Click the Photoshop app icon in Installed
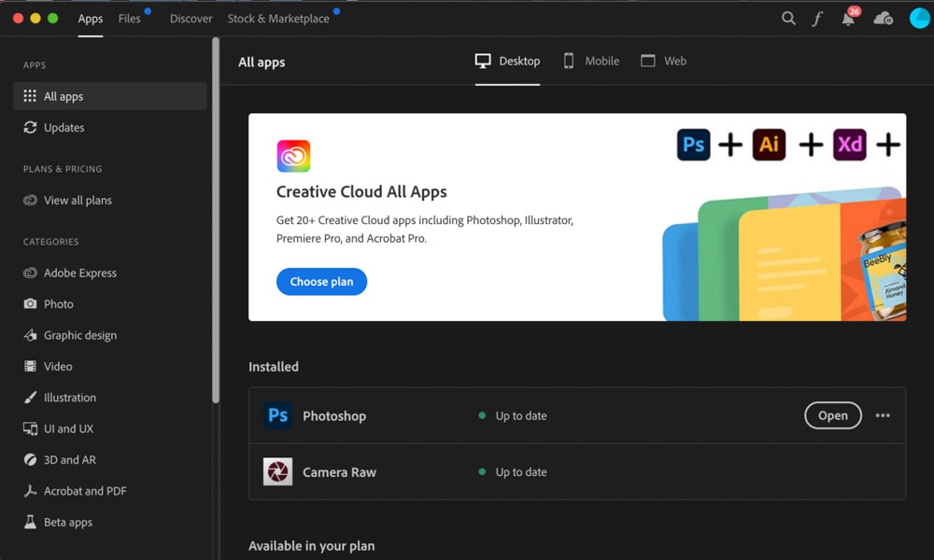 pyautogui.click(x=277, y=416)
